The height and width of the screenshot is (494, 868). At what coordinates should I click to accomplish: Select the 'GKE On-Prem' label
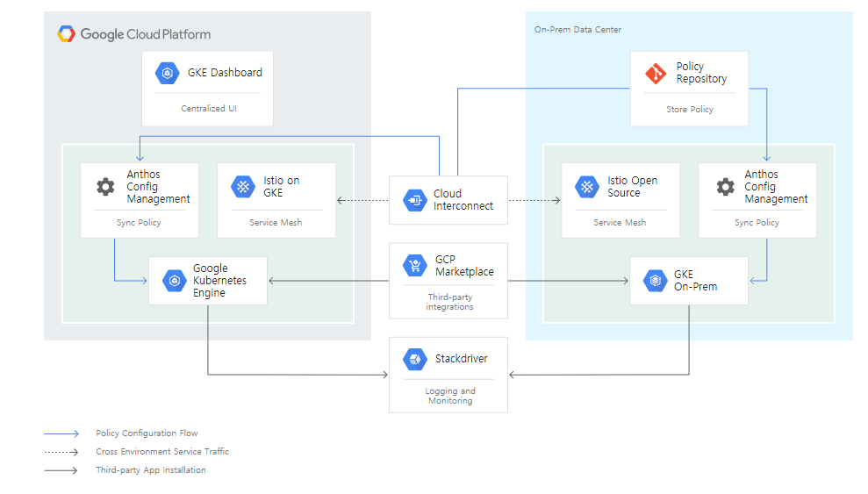pos(695,281)
